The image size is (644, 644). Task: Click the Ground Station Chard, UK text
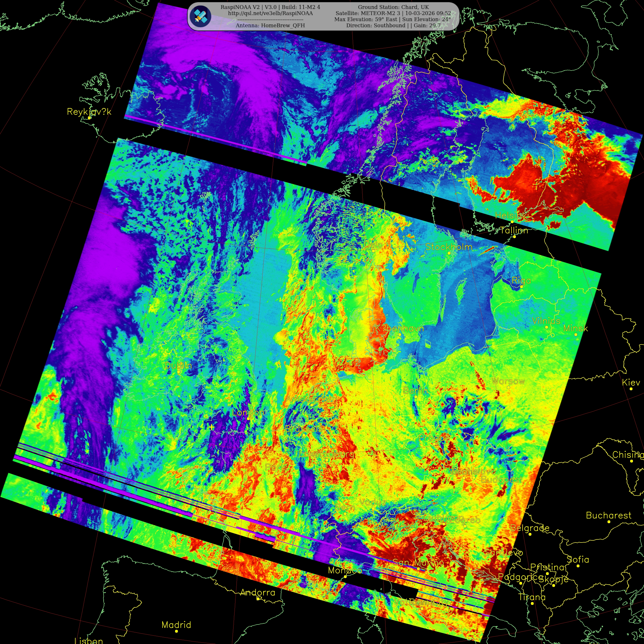(x=393, y=7)
